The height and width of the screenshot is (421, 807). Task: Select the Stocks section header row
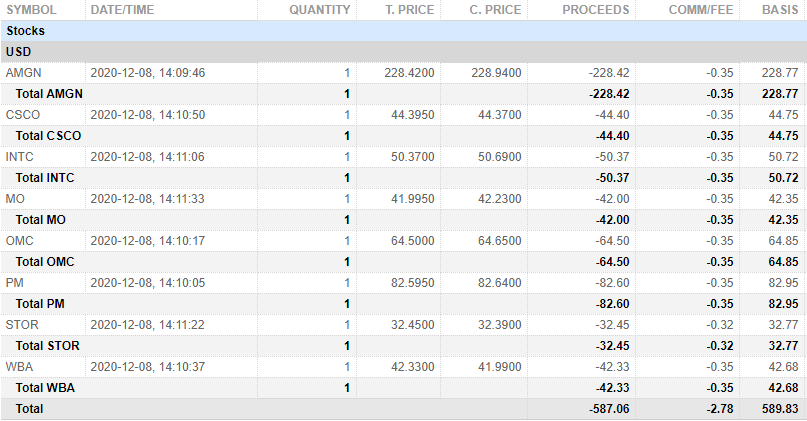pos(404,31)
